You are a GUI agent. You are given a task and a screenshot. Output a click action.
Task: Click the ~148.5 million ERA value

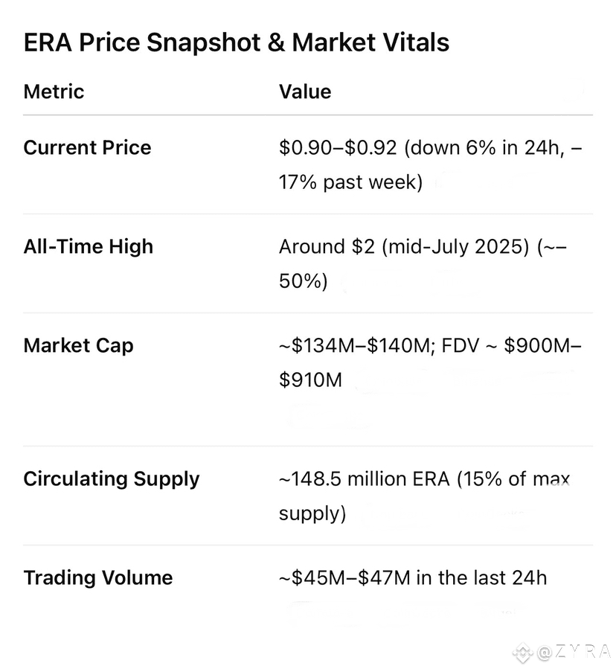tap(364, 479)
